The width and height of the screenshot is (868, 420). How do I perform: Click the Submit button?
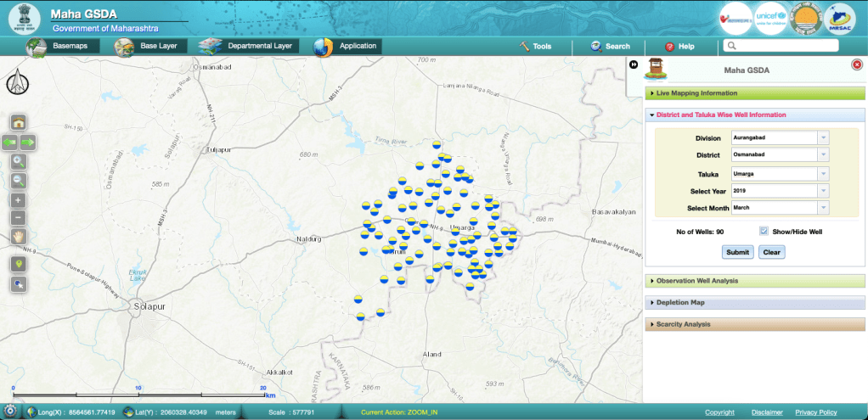(x=737, y=252)
